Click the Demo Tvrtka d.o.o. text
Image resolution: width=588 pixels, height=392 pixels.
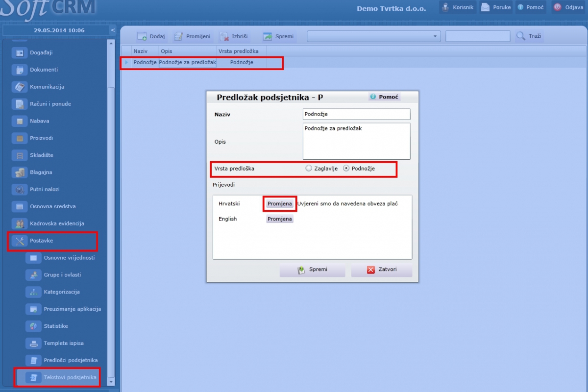(x=391, y=8)
